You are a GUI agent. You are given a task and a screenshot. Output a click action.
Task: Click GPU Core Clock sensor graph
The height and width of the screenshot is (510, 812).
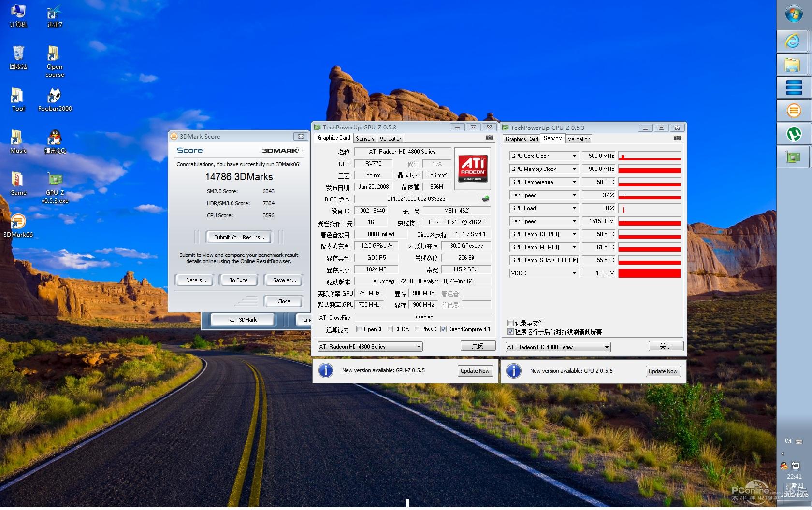click(649, 156)
